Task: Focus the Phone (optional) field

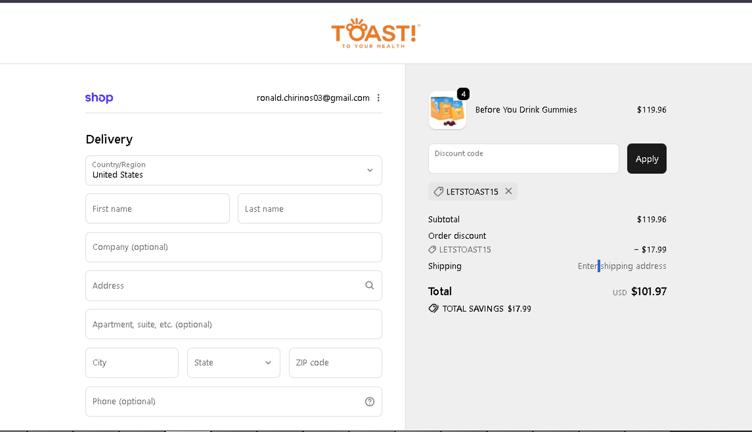Action: 234,402
